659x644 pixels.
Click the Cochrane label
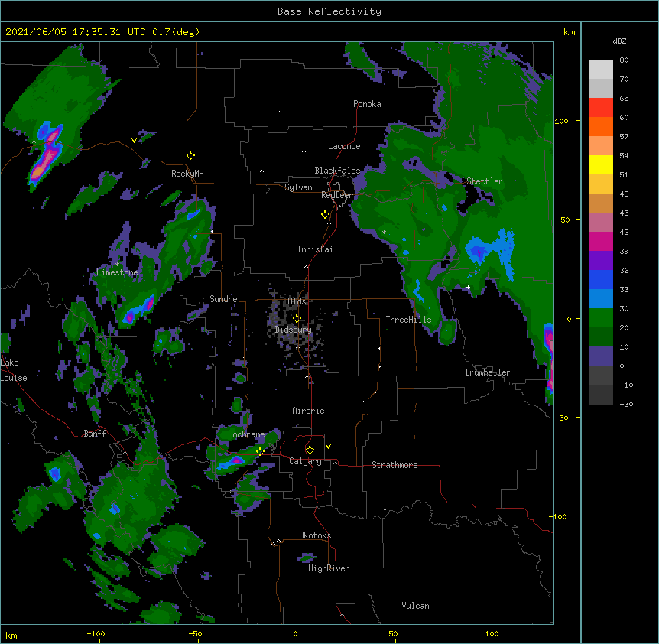[x=246, y=434]
